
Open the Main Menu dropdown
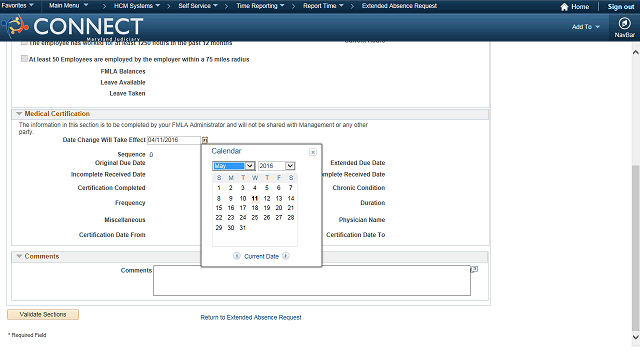click(69, 6)
